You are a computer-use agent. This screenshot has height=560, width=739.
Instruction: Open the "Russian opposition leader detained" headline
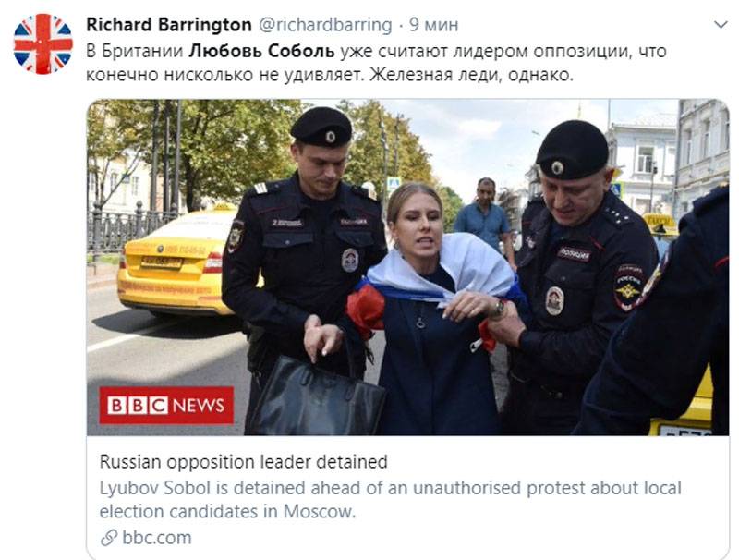click(243, 461)
